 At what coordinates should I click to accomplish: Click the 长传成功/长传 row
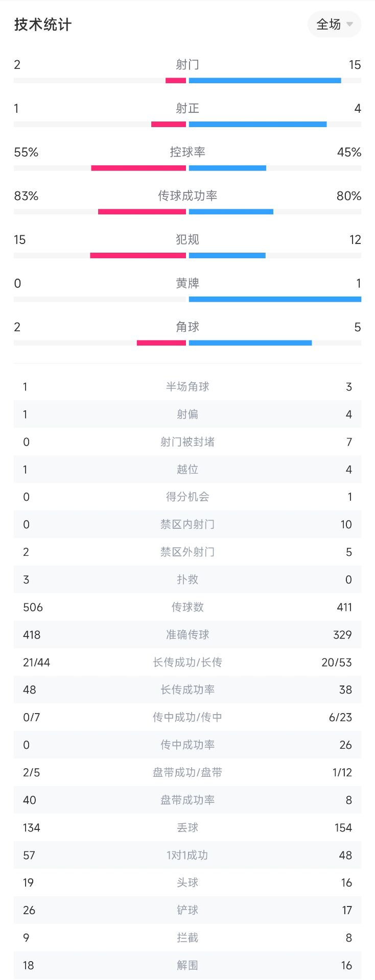(x=188, y=663)
